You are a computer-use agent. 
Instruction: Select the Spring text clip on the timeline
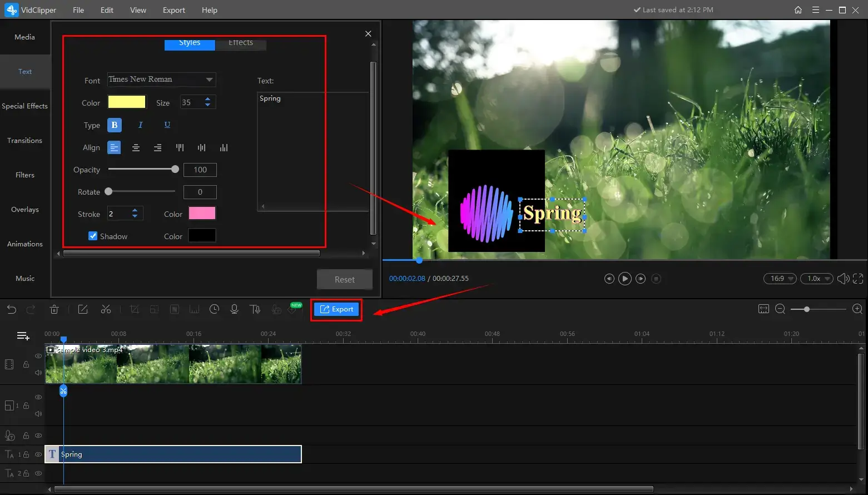173,454
